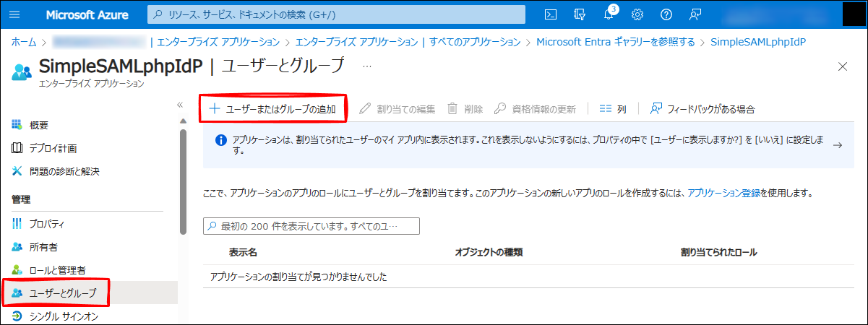The width and height of the screenshot is (868, 325).
Task: Open the directories and subscriptions filter icon
Action: pyautogui.click(x=578, y=14)
